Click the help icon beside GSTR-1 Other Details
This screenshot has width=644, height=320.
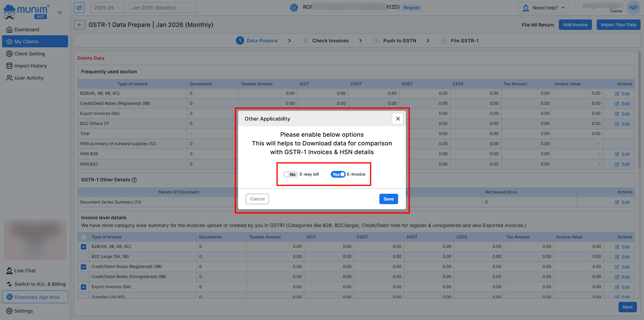[x=134, y=180]
